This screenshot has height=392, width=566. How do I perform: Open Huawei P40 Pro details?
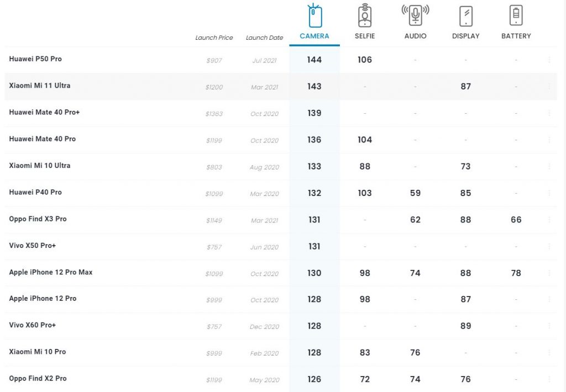point(35,192)
